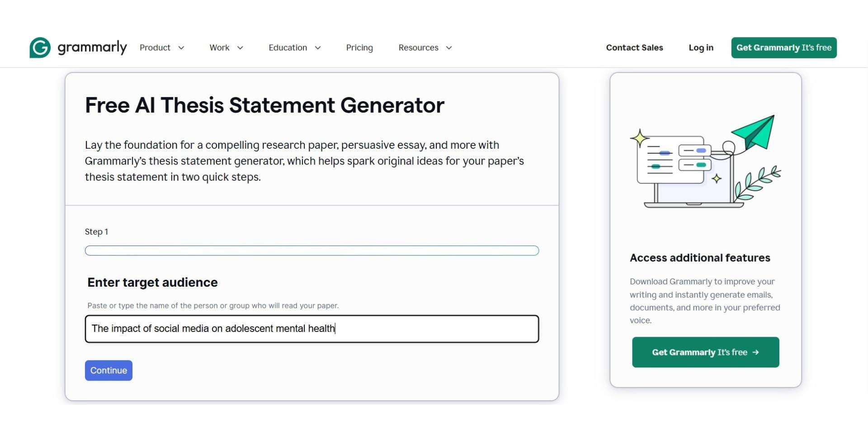Image resolution: width=868 pixels, height=434 pixels.
Task: Click the thesis generator description paragraph
Action: [304, 160]
